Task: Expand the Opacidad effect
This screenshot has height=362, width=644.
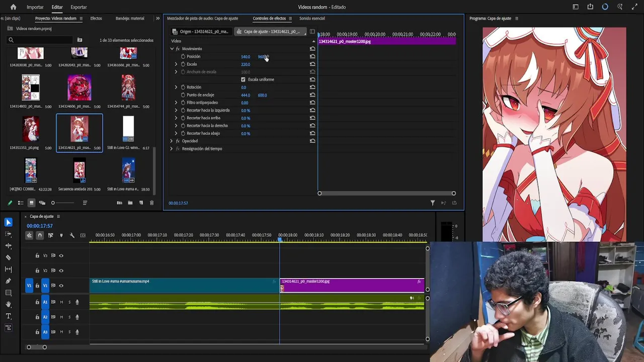Action: 172,141
